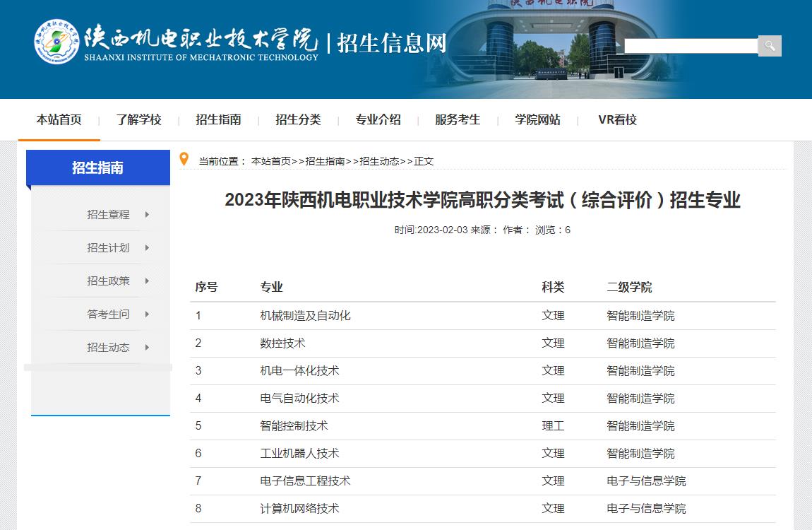Open the 专业介绍 navigation menu
812x530 pixels.
[x=378, y=119]
